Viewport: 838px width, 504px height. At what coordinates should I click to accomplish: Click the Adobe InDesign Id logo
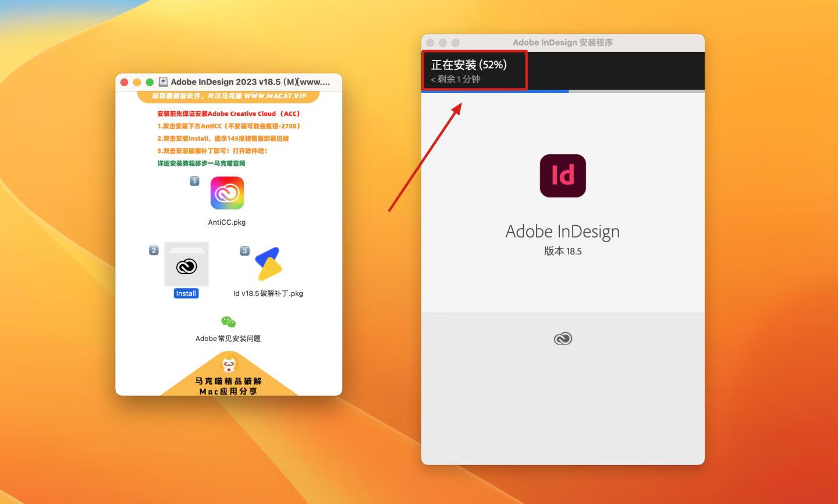point(563,176)
